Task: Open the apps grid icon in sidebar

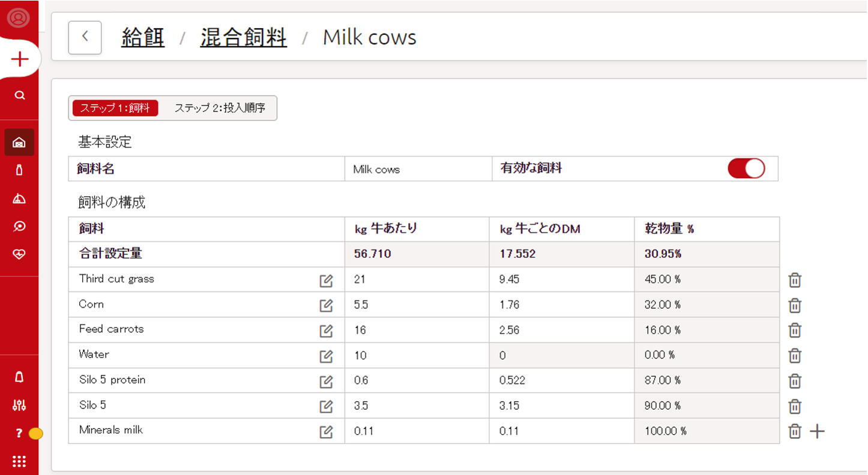Action: click(19, 461)
